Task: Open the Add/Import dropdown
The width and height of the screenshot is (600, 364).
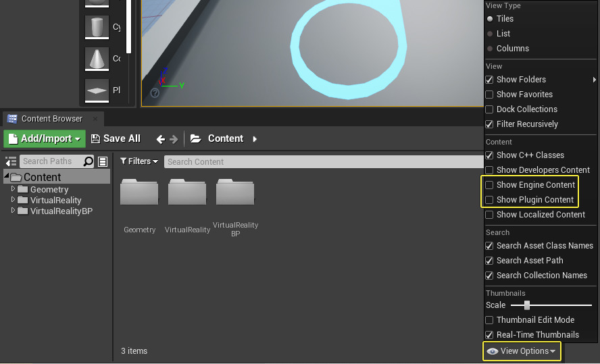Action: click(x=45, y=138)
